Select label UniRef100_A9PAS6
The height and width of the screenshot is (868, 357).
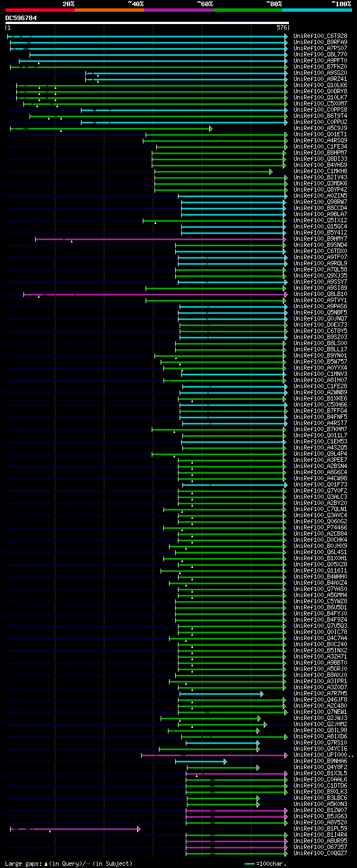[320, 307]
